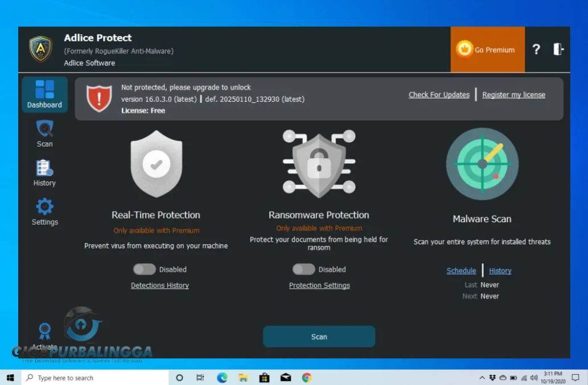Click the Register my license link
The height and width of the screenshot is (385, 588).
pyautogui.click(x=514, y=95)
